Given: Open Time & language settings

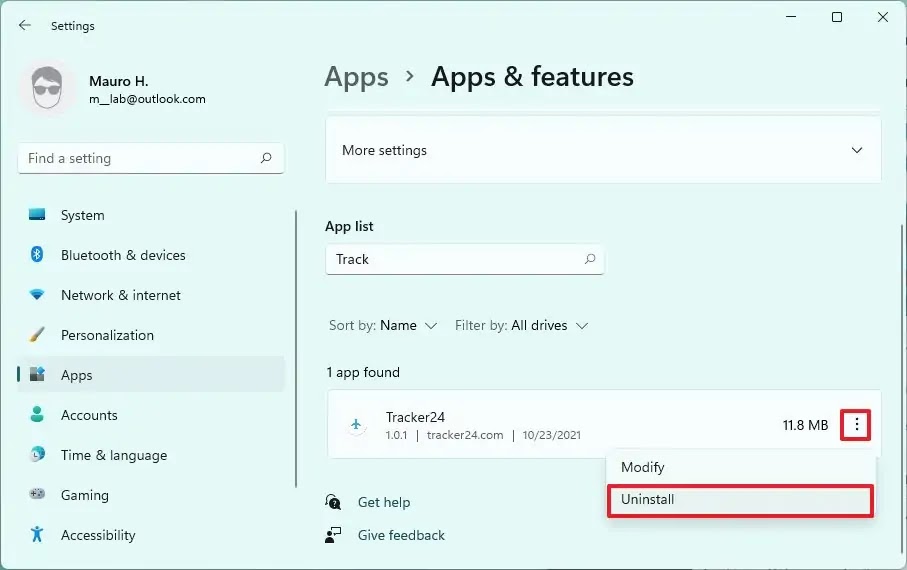Looking at the screenshot, I should point(151,454).
